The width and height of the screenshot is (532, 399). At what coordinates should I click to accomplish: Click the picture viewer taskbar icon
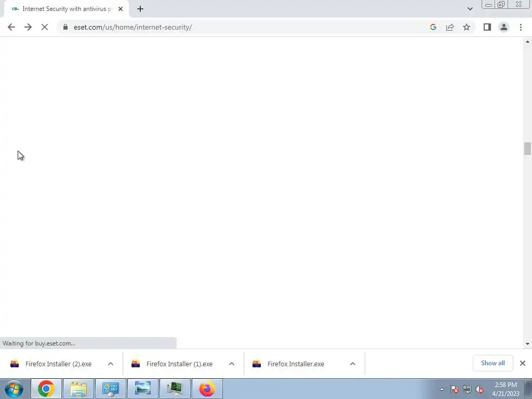click(142, 389)
